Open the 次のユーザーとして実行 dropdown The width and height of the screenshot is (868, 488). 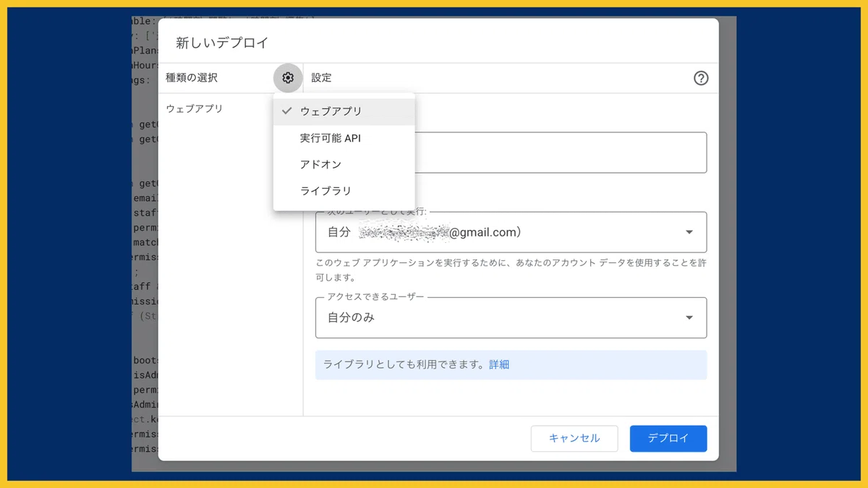pyautogui.click(x=511, y=232)
